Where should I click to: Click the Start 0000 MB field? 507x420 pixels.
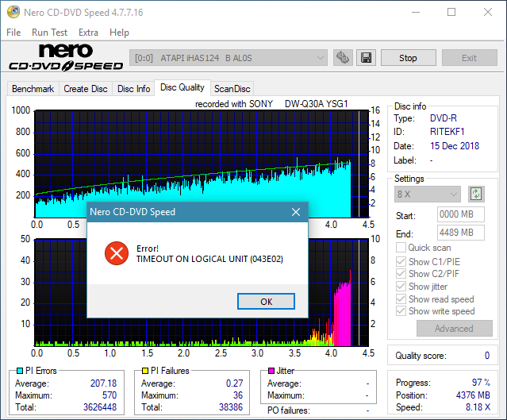tap(461, 214)
